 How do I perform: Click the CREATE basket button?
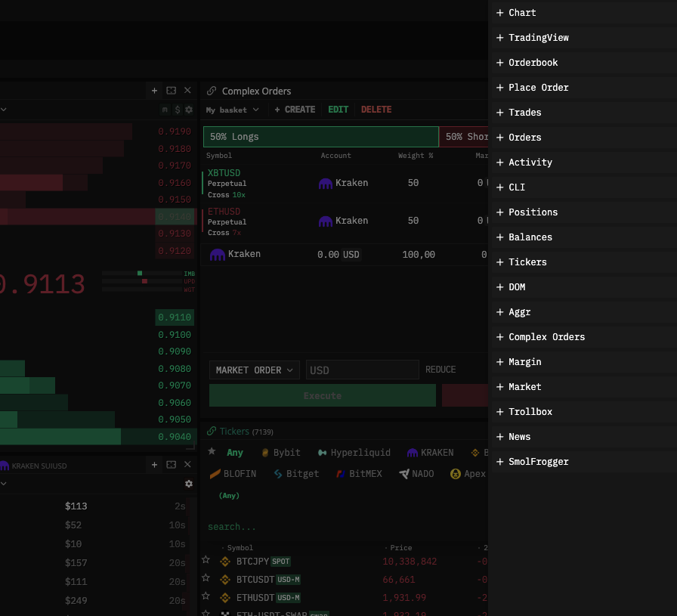[295, 110]
